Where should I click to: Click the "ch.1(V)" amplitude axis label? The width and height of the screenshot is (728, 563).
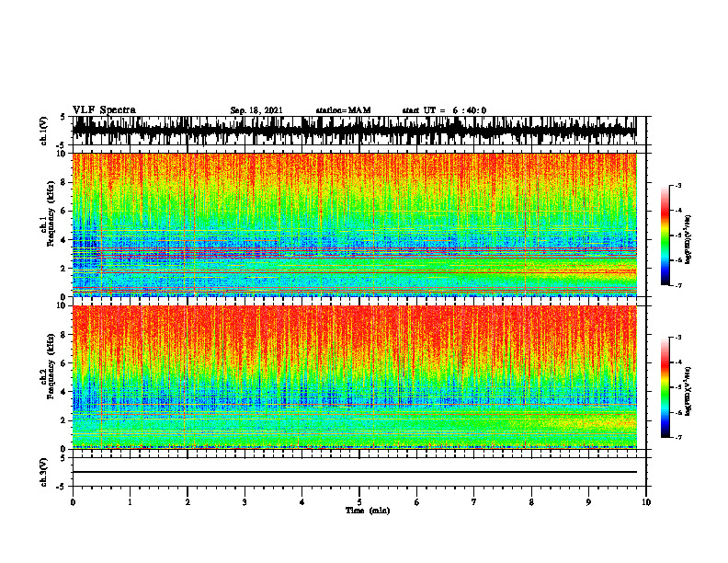point(44,131)
